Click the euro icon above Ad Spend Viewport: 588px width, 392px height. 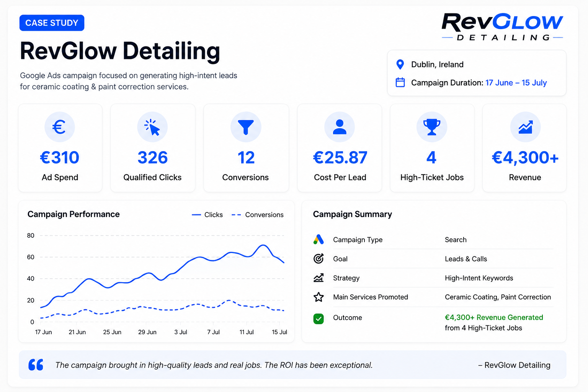tap(59, 127)
